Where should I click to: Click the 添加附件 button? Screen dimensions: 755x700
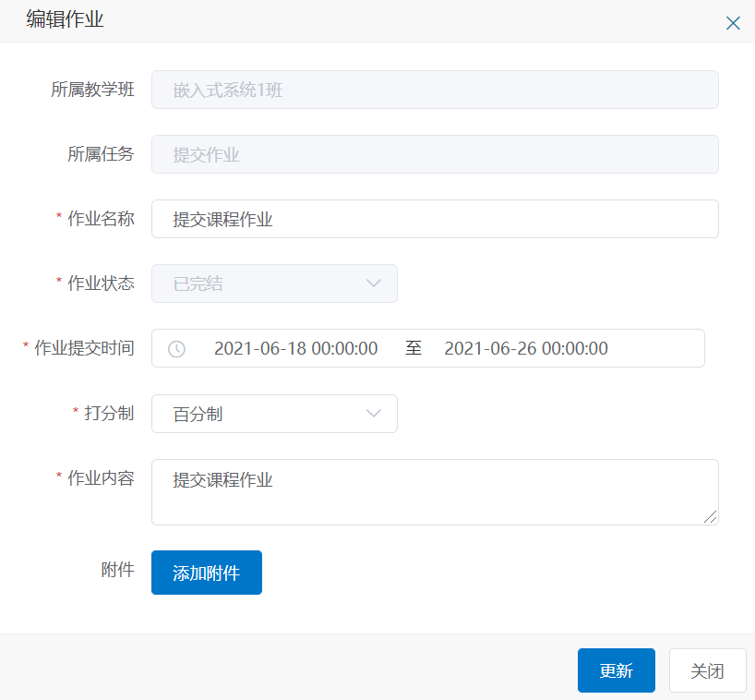[x=207, y=573]
